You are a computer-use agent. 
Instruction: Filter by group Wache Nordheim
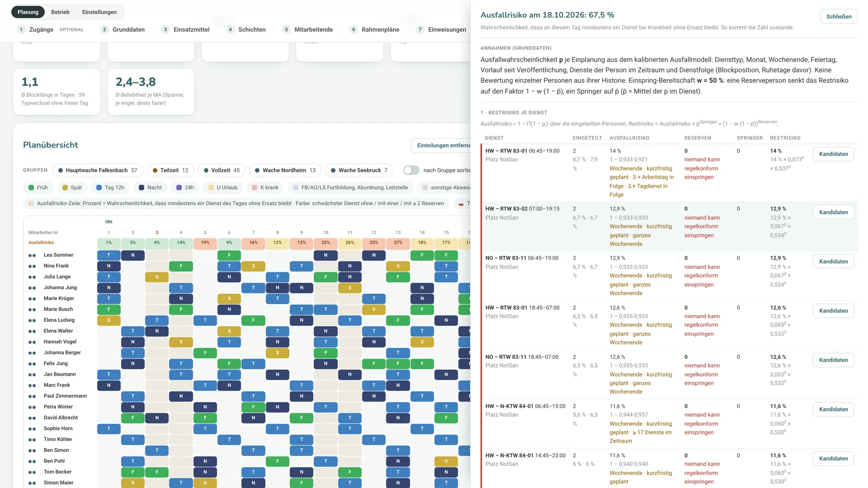click(x=285, y=170)
